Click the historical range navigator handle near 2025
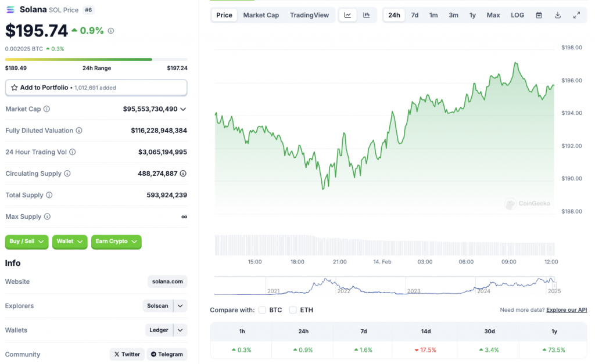The width and height of the screenshot is (595, 364). tap(554, 285)
